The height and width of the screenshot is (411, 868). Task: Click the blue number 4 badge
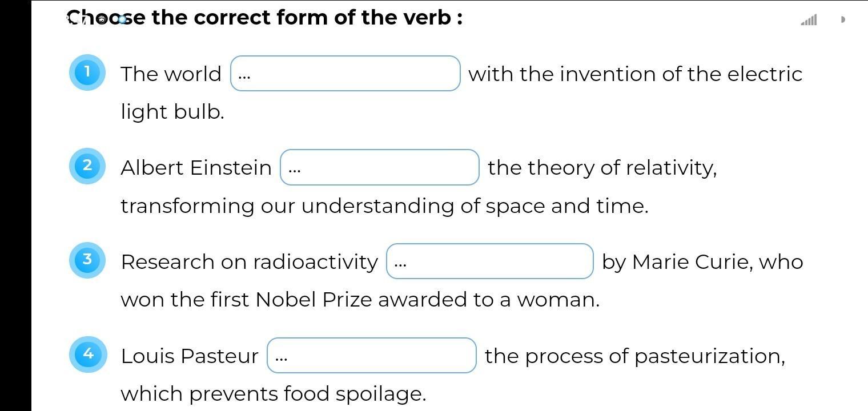[x=88, y=354]
